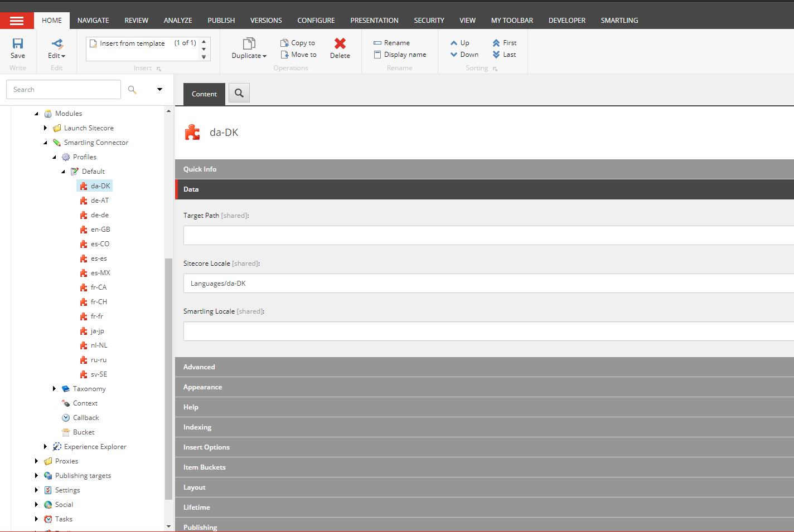Screen dimensions: 794x532
Task: Open the VERSIONS ribbon tab
Action: (266, 21)
